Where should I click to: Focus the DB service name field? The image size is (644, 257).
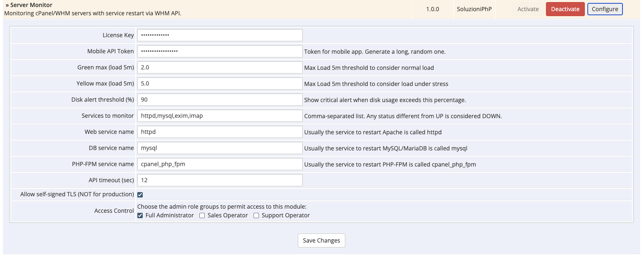[220, 148]
